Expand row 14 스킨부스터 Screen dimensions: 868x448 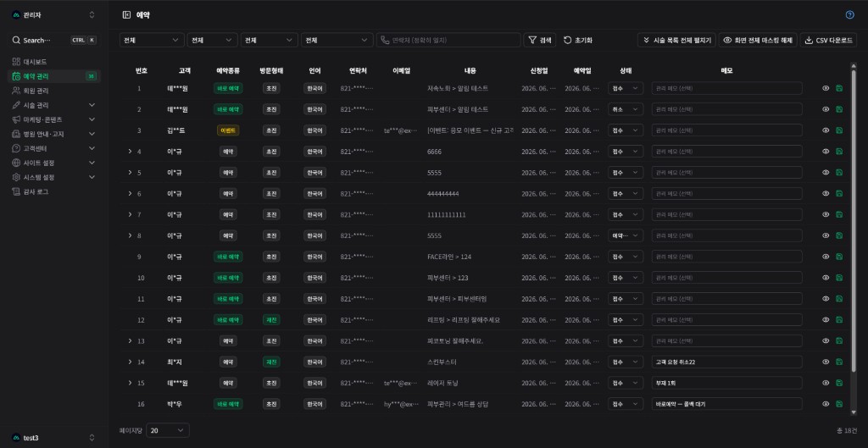click(130, 362)
